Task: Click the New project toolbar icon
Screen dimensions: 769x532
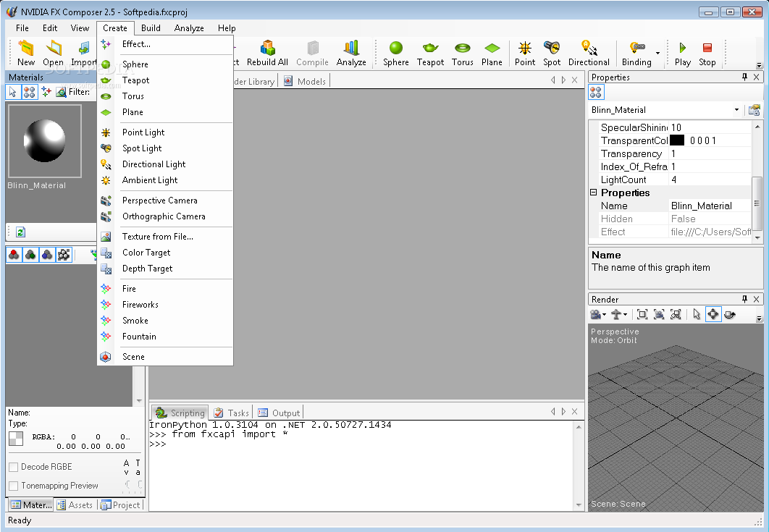Action: coord(25,53)
